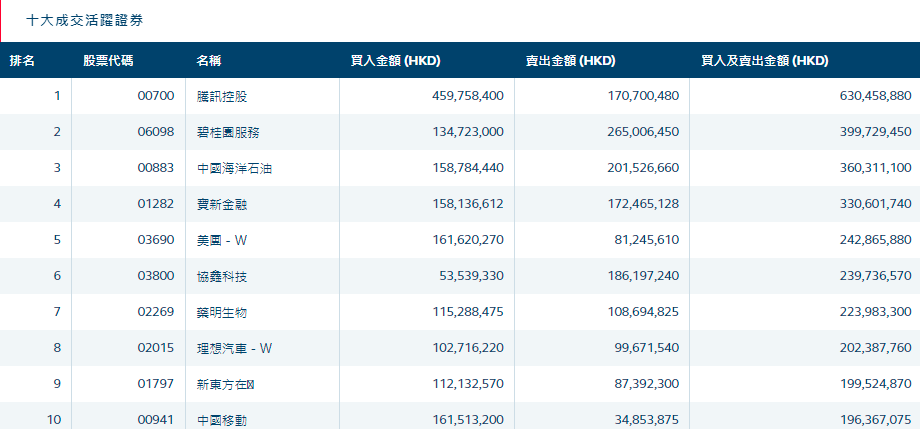Select stock code 00700
920x429 pixels.
click(x=156, y=96)
